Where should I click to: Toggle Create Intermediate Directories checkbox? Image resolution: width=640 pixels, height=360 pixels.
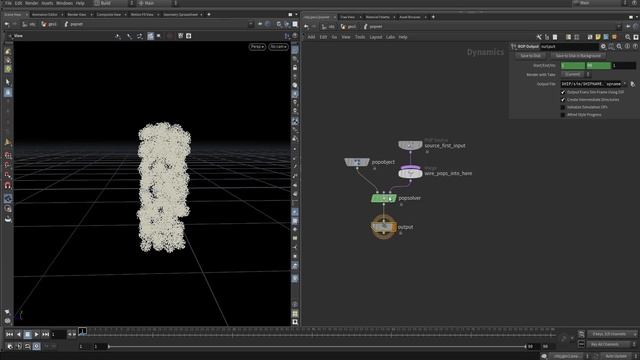(563, 100)
